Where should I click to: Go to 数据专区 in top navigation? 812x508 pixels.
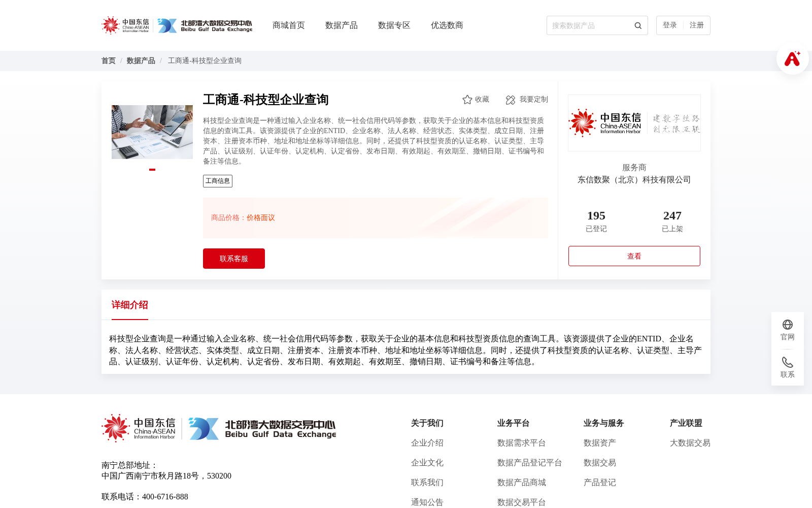coord(394,25)
